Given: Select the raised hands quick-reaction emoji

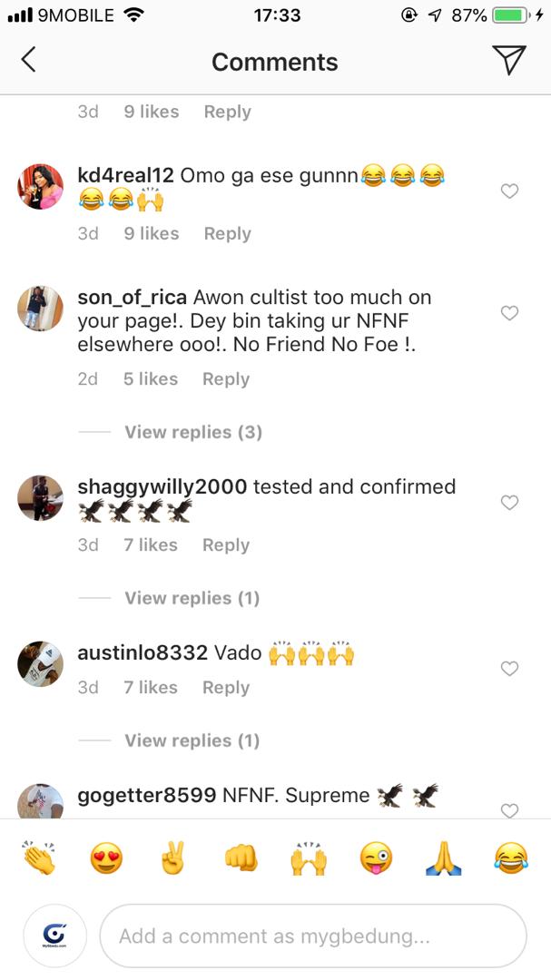Looking at the screenshot, I should (309, 857).
